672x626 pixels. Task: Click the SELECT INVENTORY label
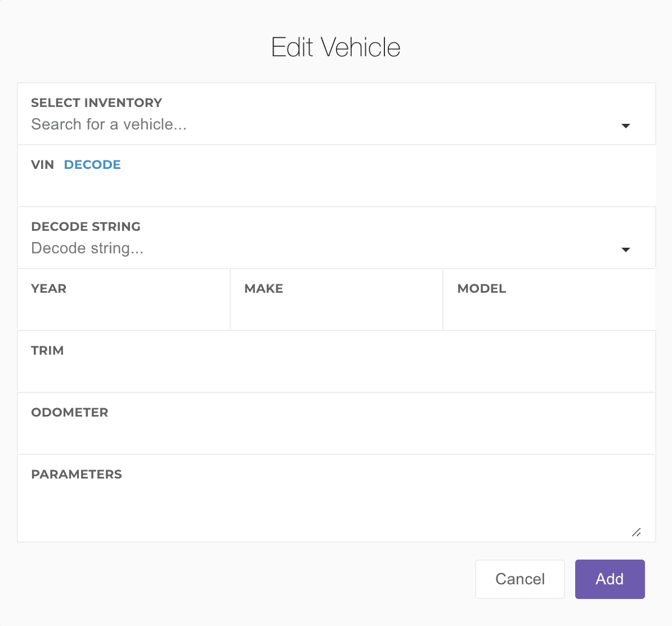click(96, 102)
